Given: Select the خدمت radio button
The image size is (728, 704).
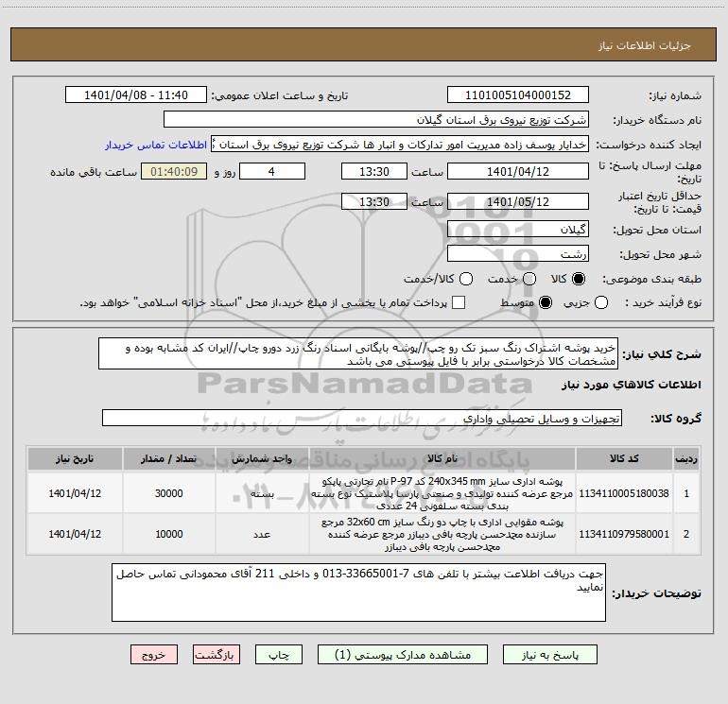Looking at the screenshot, I should [529, 279].
